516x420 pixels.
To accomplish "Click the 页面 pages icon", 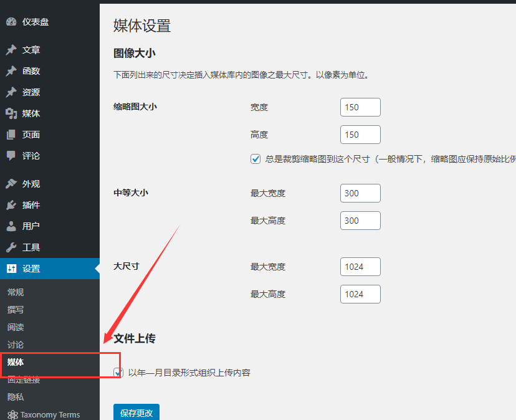I will click(11, 135).
